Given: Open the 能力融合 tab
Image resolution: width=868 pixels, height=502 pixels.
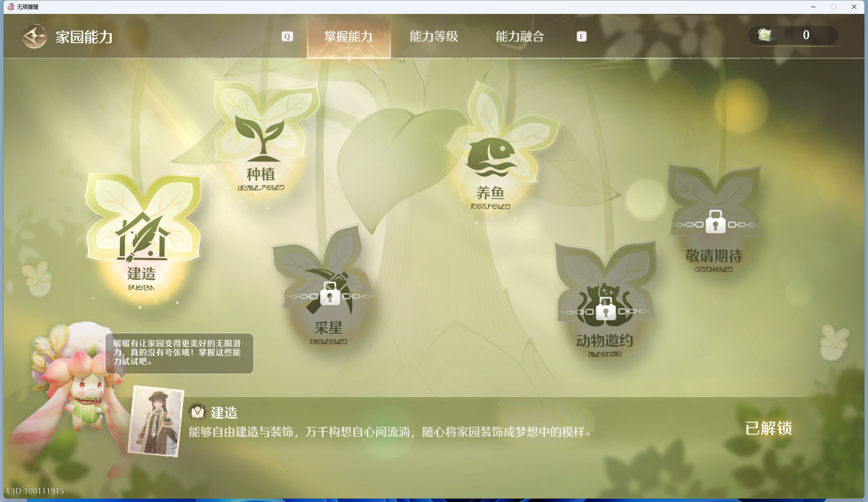Looking at the screenshot, I should (520, 36).
